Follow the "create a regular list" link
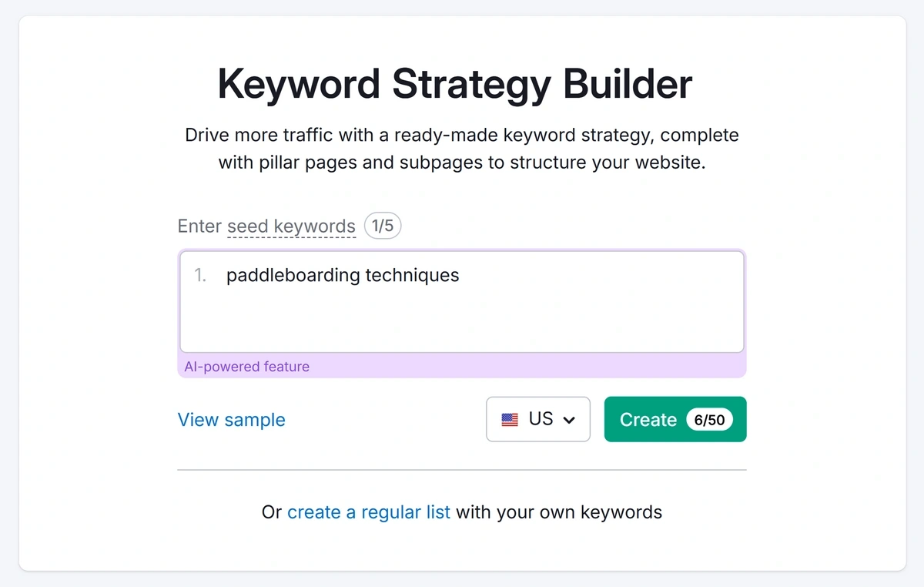The image size is (924, 587). point(368,512)
